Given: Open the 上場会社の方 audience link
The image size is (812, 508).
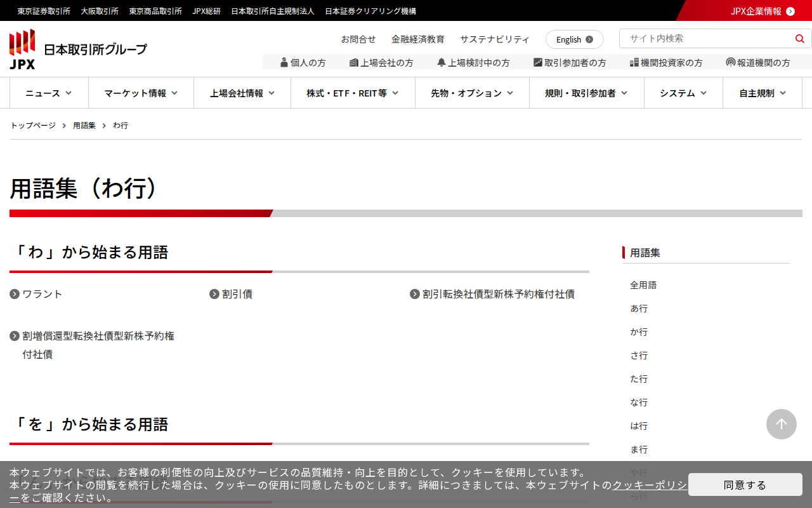Looking at the screenshot, I should [387, 62].
